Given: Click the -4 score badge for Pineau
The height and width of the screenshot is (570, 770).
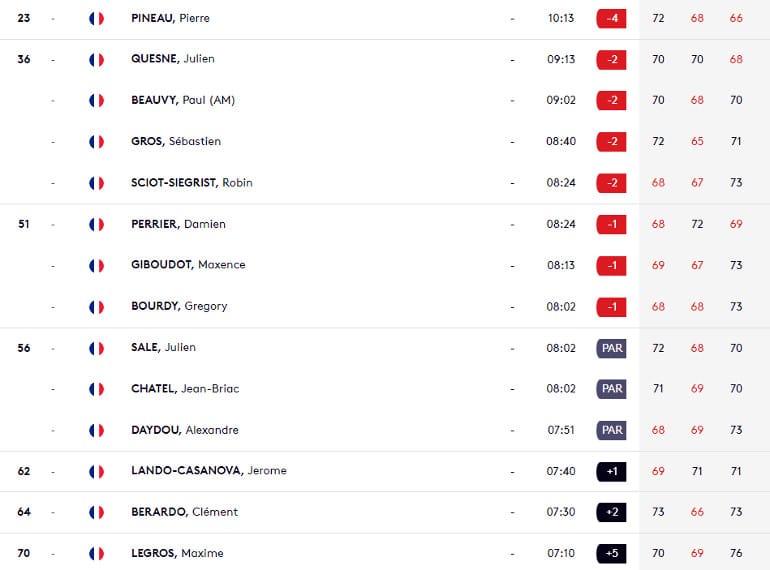Looking at the screenshot, I should point(611,19).
